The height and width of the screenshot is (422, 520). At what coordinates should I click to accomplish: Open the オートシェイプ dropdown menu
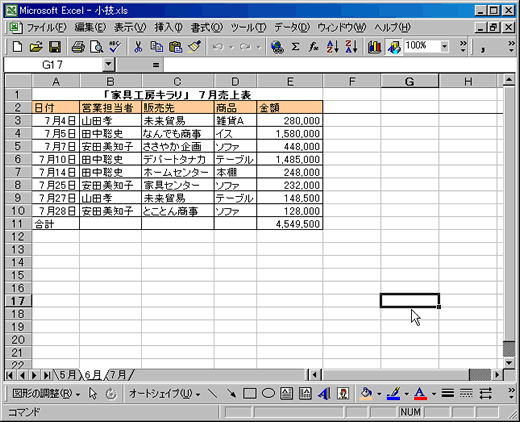pos(164,394)
